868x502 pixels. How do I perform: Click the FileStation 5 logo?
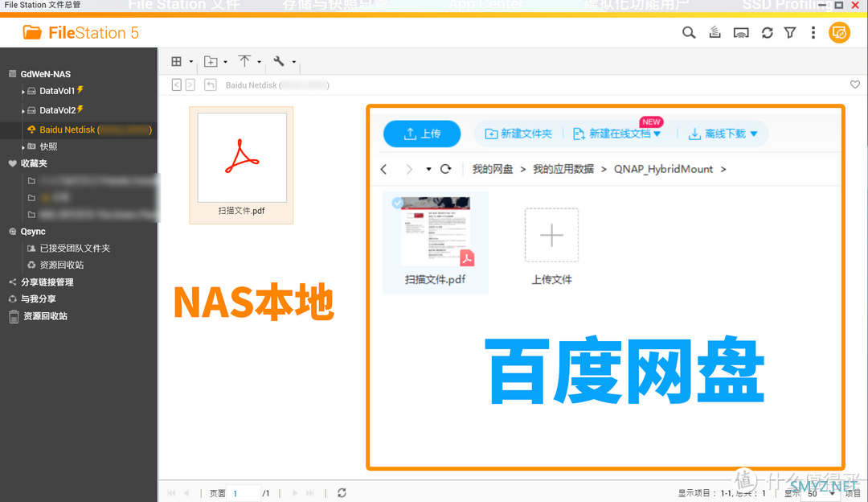(x=81, y=33)
